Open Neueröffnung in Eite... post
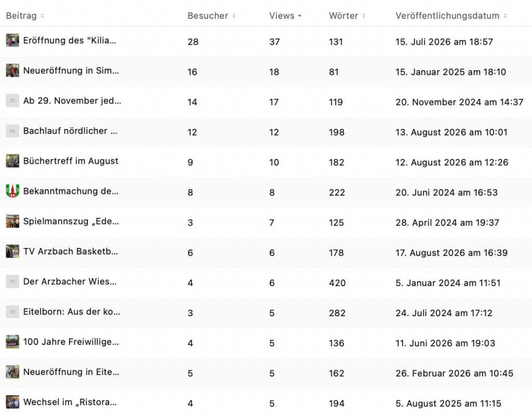The height and width of the screenshot is (415, 532). point(71,372)
